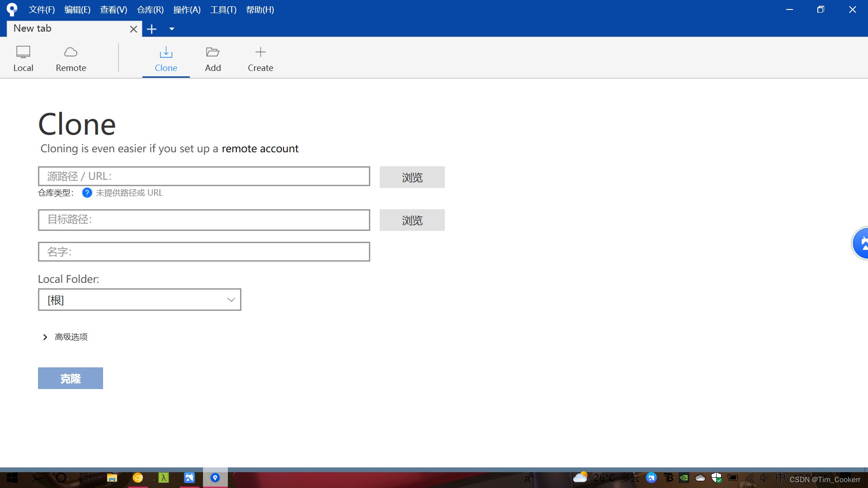The width and height of the screenshot is (868, 488).
Task: Open File Explorer from the taskbar
Action: point(112,478)
